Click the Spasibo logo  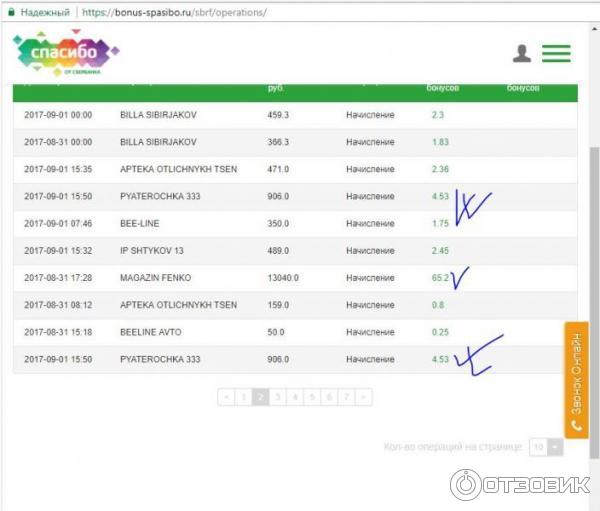[x=66, y=53]
